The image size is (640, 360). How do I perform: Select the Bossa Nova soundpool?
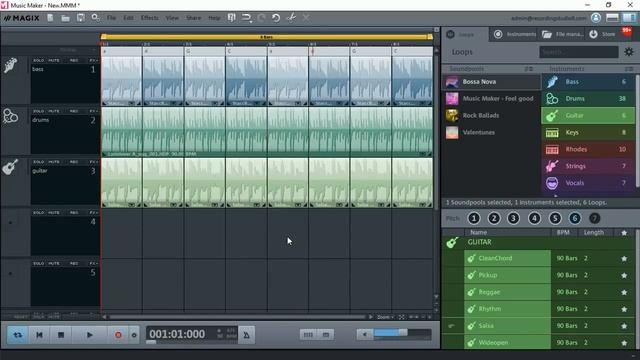pyautogui.click(x=491, y=82)
